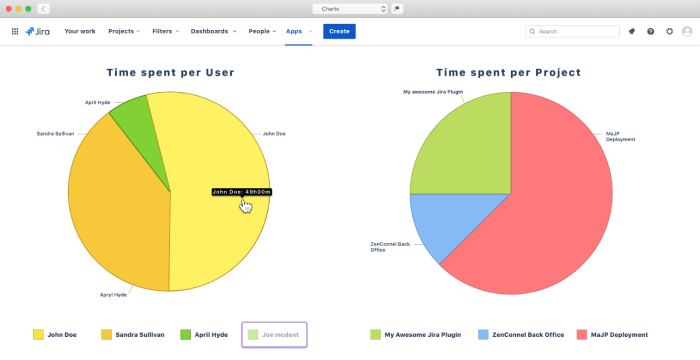Click the 'Sandra Sullivan' pie chart label
Screen dimensions: 700x360
tap(55, 134)
